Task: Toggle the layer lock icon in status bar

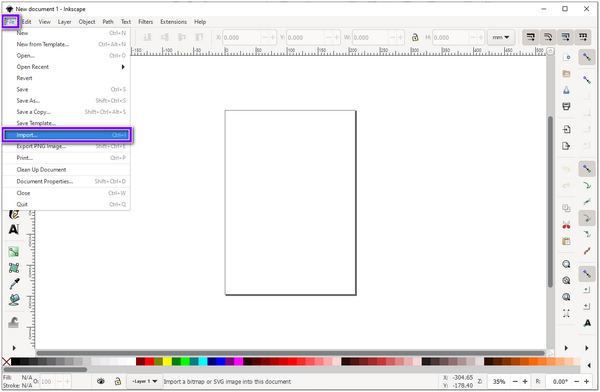Action: click(x=117, y=381)
